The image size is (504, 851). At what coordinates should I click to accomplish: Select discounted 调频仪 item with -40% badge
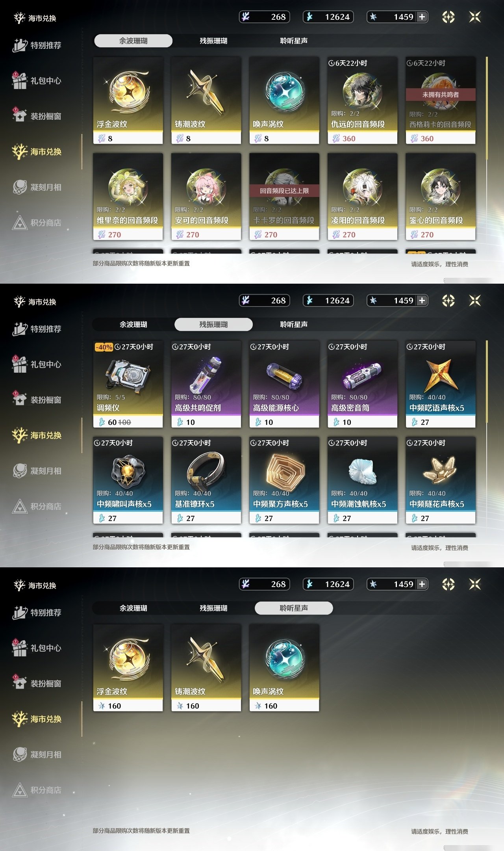pyautogui.click(x=128, y=384)
